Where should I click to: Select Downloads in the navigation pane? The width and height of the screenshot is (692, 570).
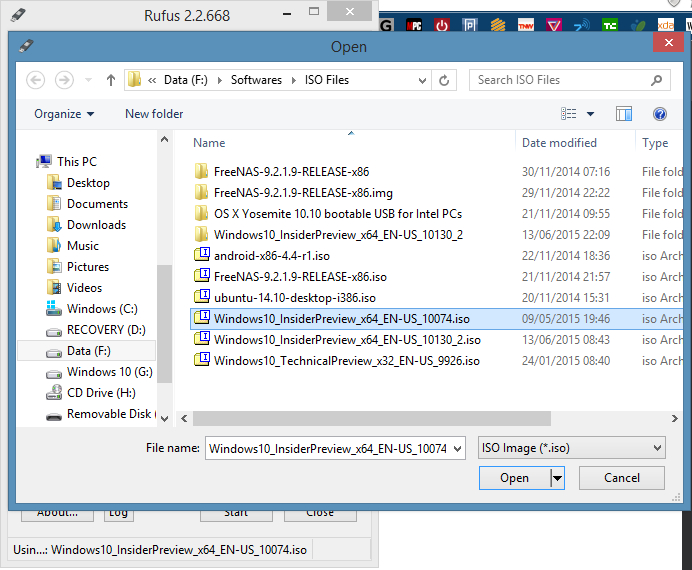[96, 225]
